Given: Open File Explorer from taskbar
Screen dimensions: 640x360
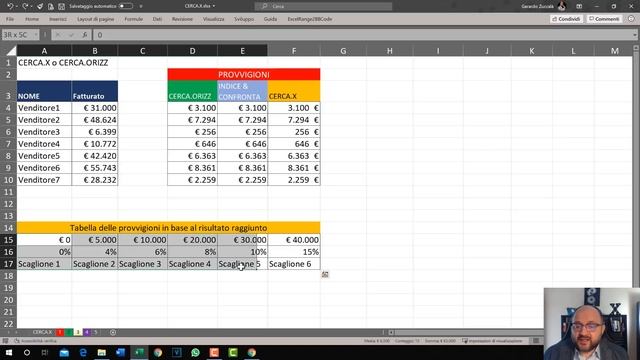Looking at the screenshot, I should coord(102,352).
